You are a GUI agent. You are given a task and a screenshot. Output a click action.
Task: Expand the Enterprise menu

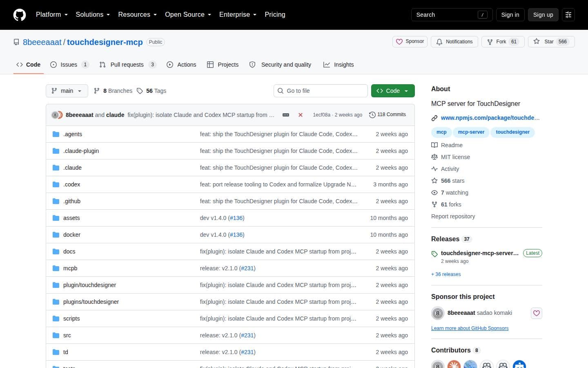click(x=238, y=15)
